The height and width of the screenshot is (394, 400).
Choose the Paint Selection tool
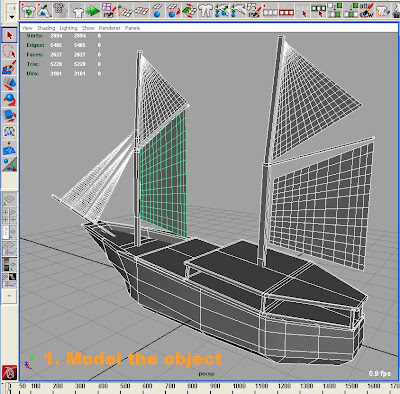coord(9,67)
